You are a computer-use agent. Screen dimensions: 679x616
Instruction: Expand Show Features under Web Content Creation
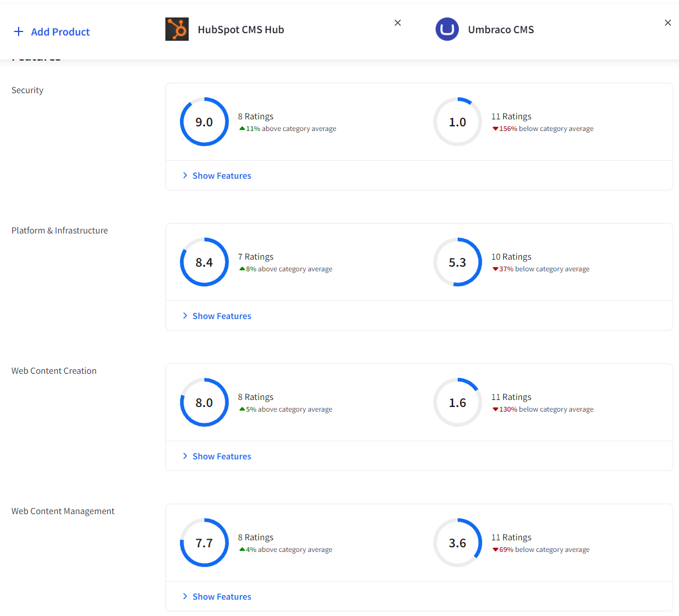click(221, 456)
